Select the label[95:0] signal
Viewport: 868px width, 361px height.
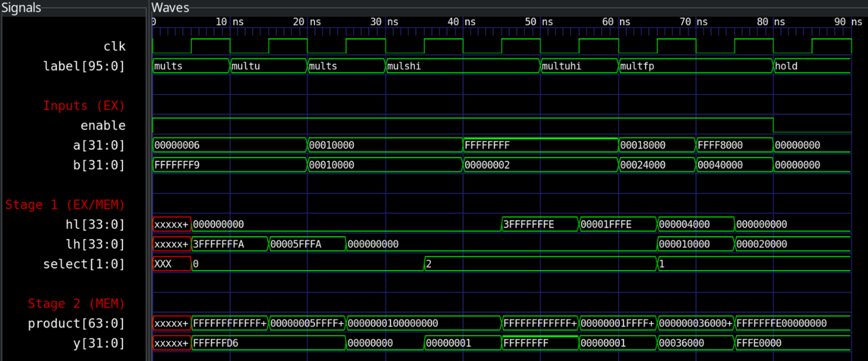coord(84,66)
